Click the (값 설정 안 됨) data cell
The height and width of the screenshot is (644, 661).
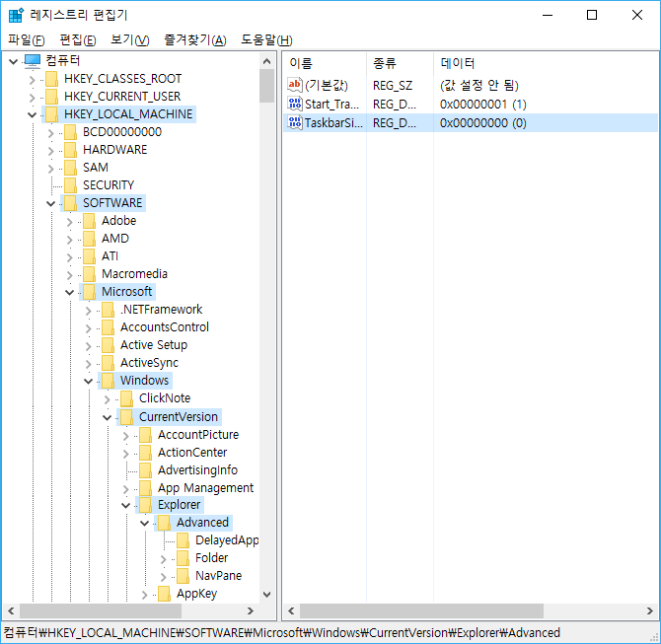[478, 85]
